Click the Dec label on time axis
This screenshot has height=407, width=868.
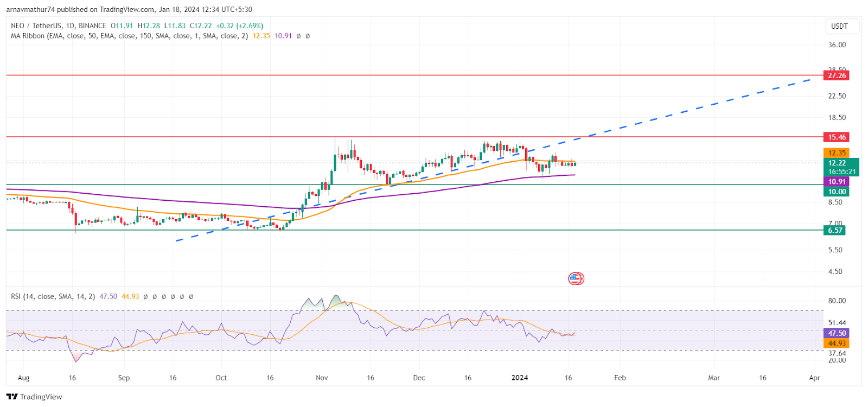[419, 378]
